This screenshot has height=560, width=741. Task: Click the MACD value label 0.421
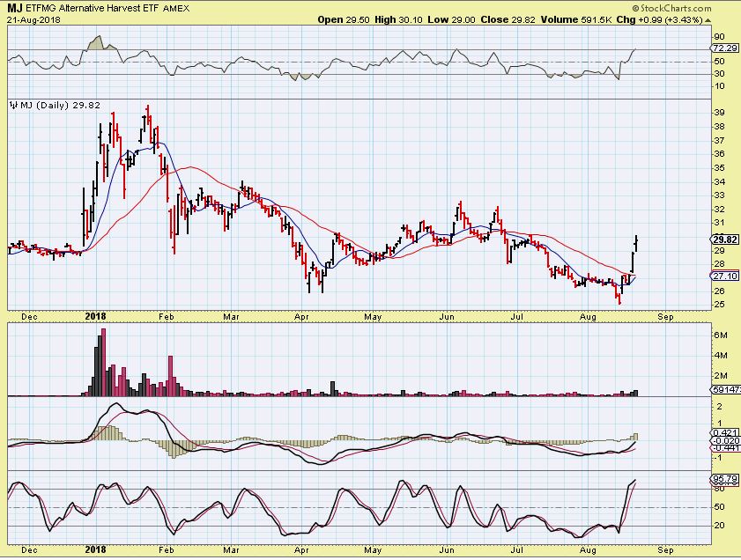pos(725,432)
